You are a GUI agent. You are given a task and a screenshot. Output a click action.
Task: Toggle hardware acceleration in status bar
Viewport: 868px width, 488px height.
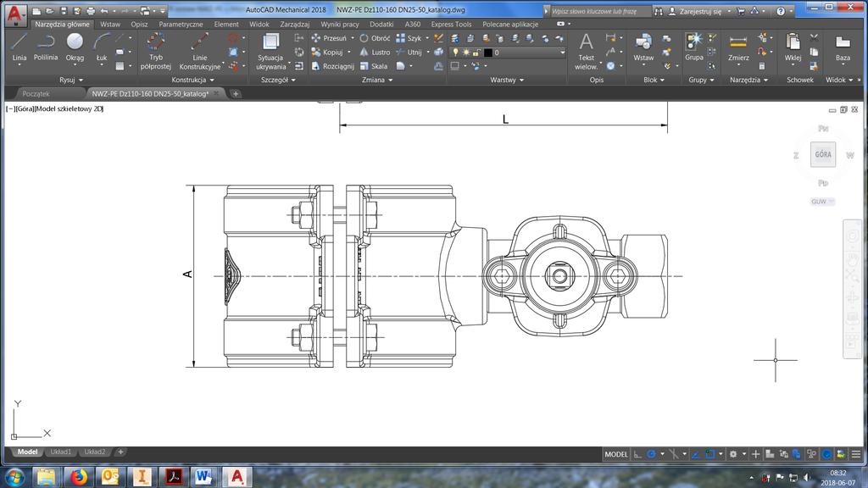tap(826, 454)
